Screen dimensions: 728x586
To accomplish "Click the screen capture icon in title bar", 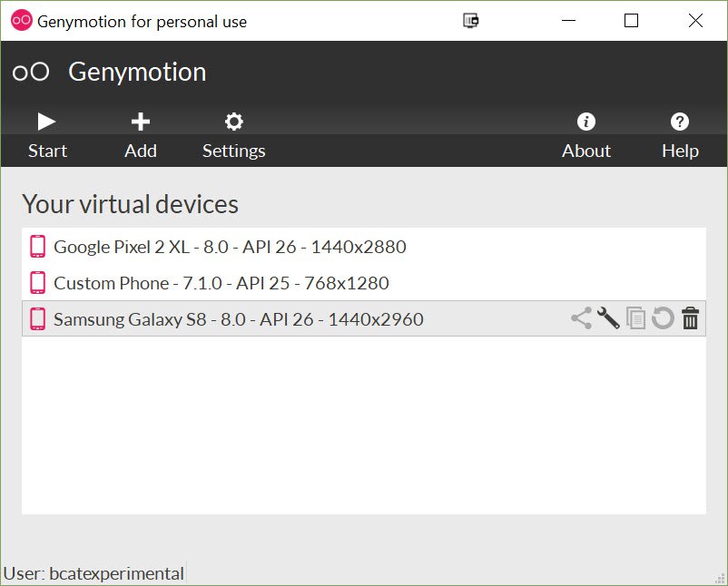I will 471,21.
